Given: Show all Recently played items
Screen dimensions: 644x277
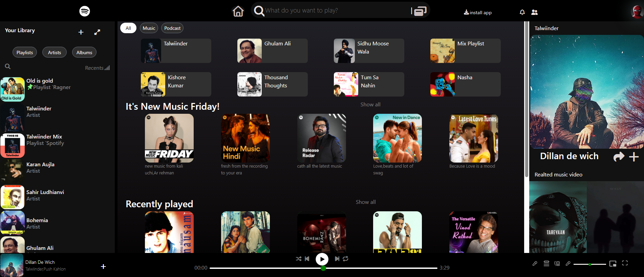Looking at the screenshot, I should tap(366, 202).
